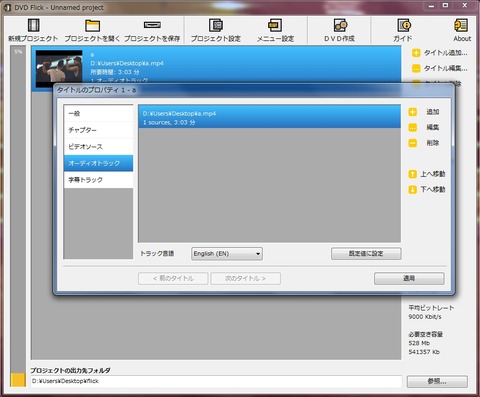Click the video thumbnail of title a
The width and height of the screenshot is (480, 397).
(x=59, y=69)
